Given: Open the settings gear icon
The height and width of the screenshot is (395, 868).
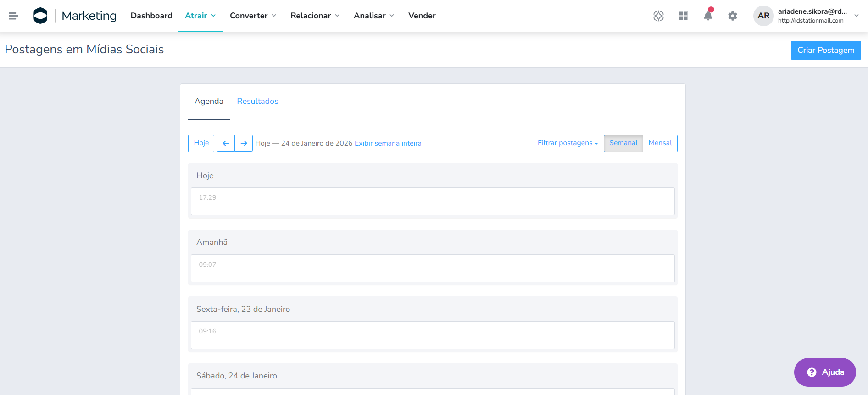Looking at the screenshot, I should (x=733, y=16).
